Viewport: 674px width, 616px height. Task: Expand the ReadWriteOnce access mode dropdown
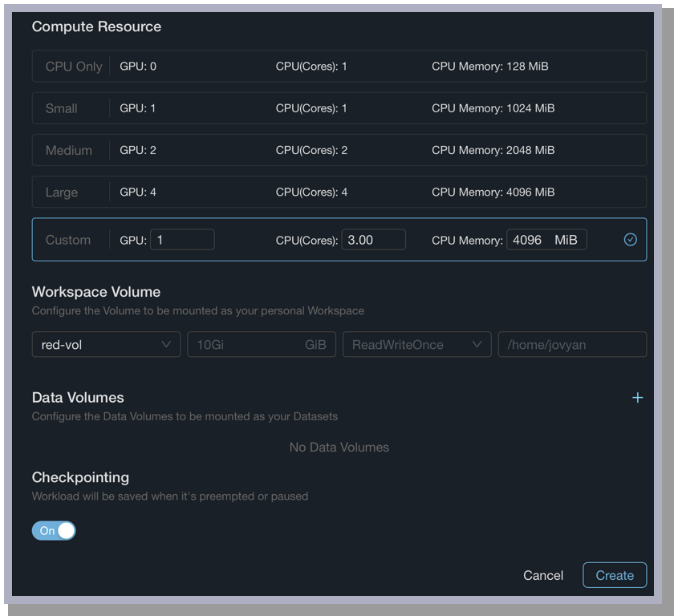coord(416,345)
